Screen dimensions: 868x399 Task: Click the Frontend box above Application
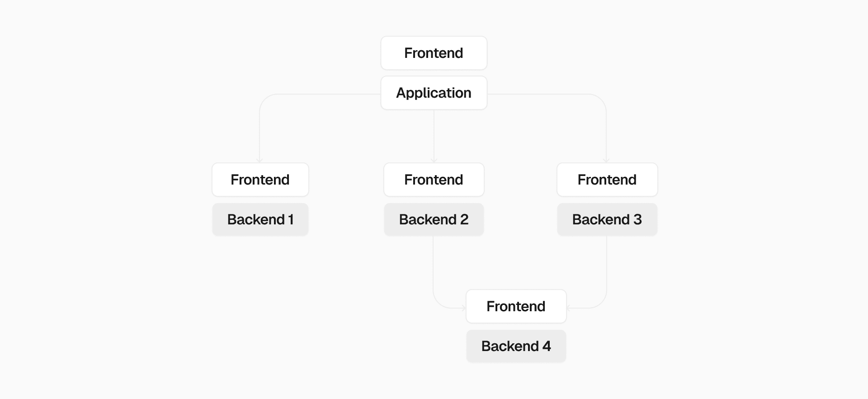tap(434, 53)
